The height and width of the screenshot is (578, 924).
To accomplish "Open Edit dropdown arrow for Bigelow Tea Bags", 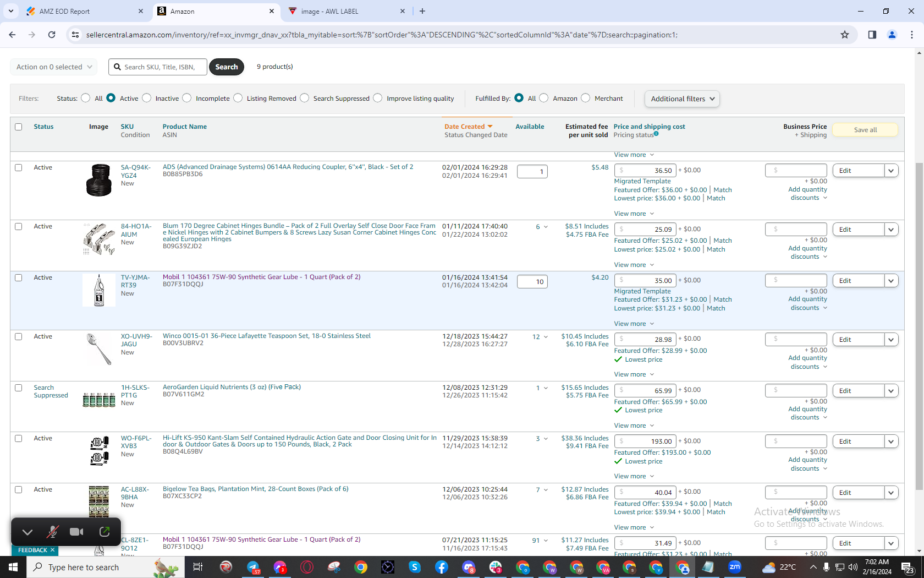I will tap(891, 493).
